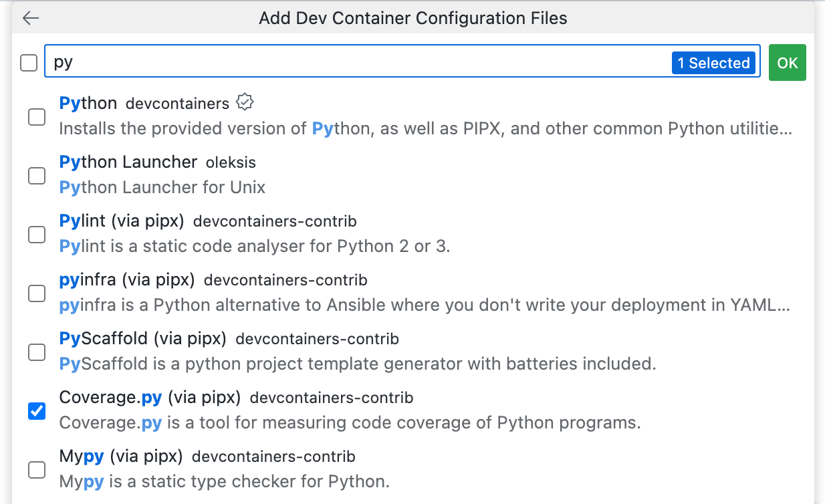Go back using the arrow icon
Screen dimensions: 825x504
click(x=31, y=18)
